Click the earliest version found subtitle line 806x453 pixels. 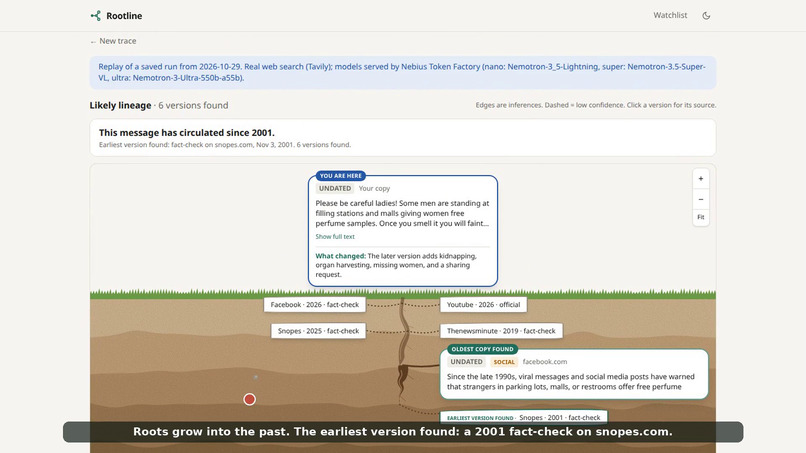click(x=225, y=145)
